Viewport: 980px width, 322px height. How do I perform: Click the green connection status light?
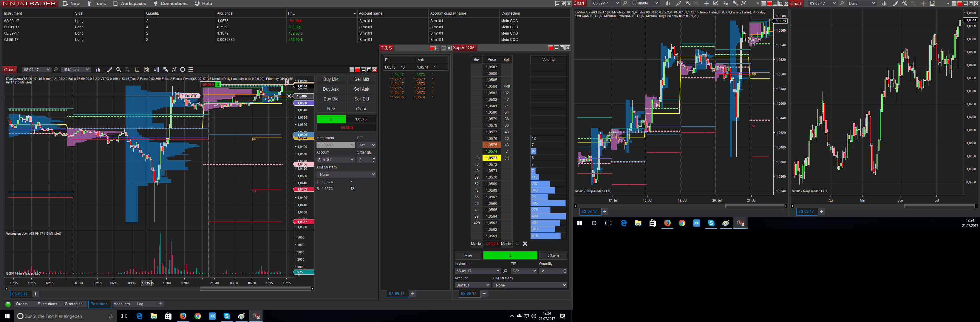point(8,304)
